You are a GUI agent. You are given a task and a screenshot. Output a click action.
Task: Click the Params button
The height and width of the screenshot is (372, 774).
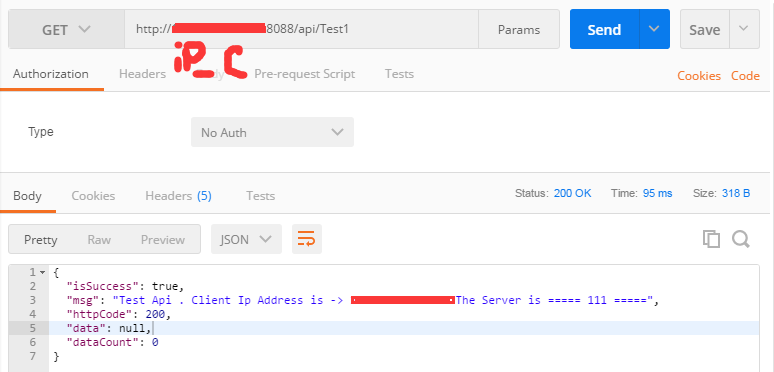tap(519, 30)
